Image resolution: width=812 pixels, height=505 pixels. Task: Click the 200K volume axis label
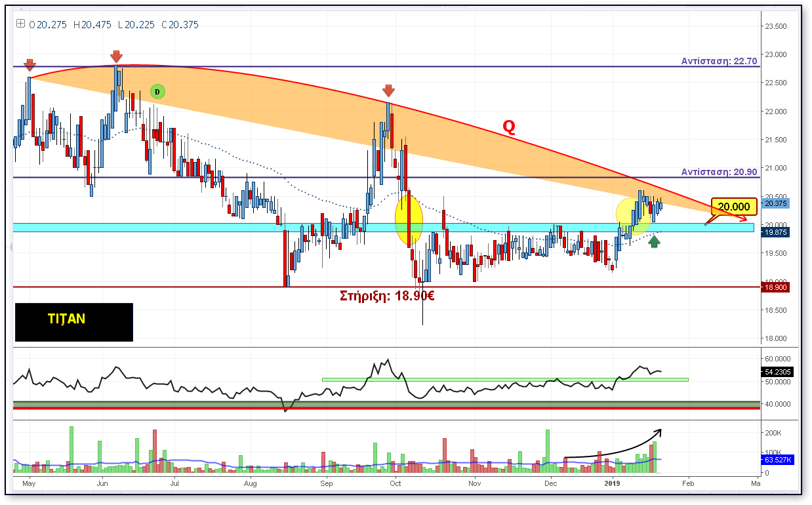(x=773, y=434)
